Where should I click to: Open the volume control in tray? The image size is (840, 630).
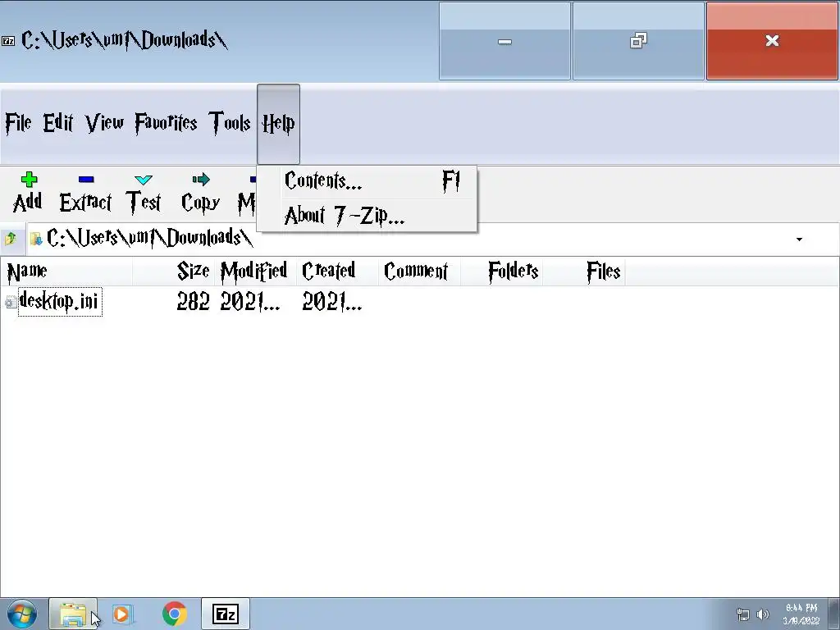click(762, 614)
